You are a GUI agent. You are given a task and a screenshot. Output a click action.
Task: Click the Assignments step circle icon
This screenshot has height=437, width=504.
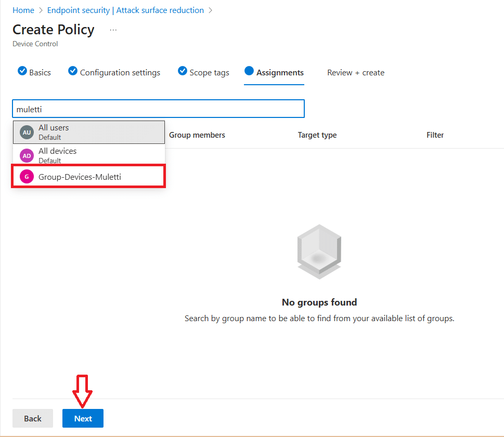249,71
